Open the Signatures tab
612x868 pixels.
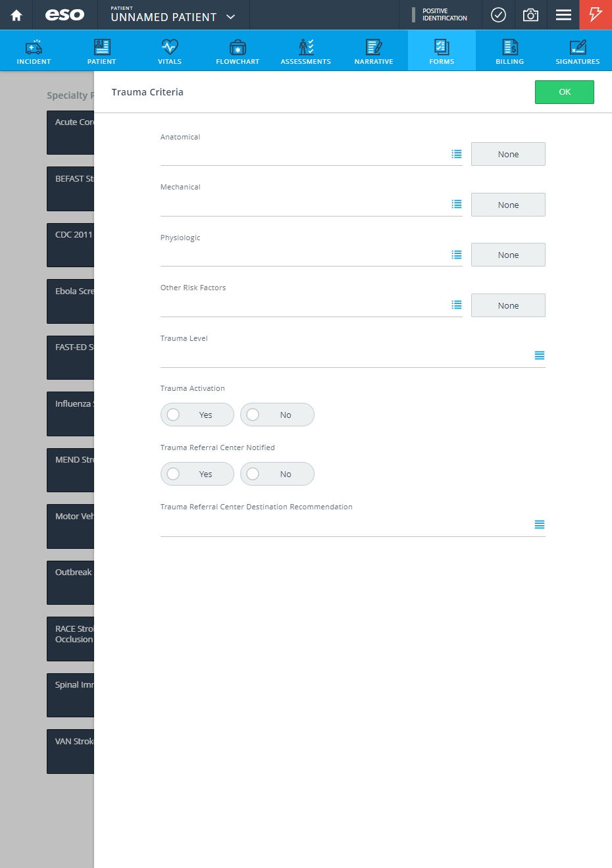pos(578,51)
